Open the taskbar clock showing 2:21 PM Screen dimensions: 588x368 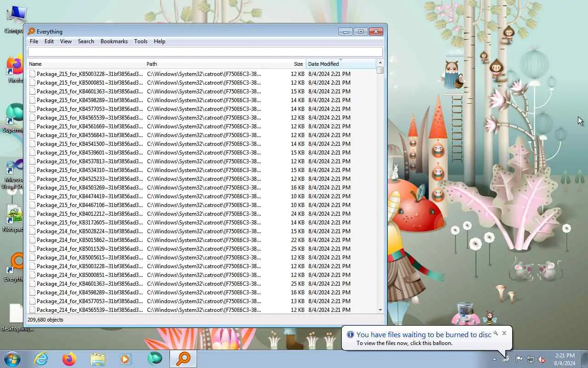(565, 359)
